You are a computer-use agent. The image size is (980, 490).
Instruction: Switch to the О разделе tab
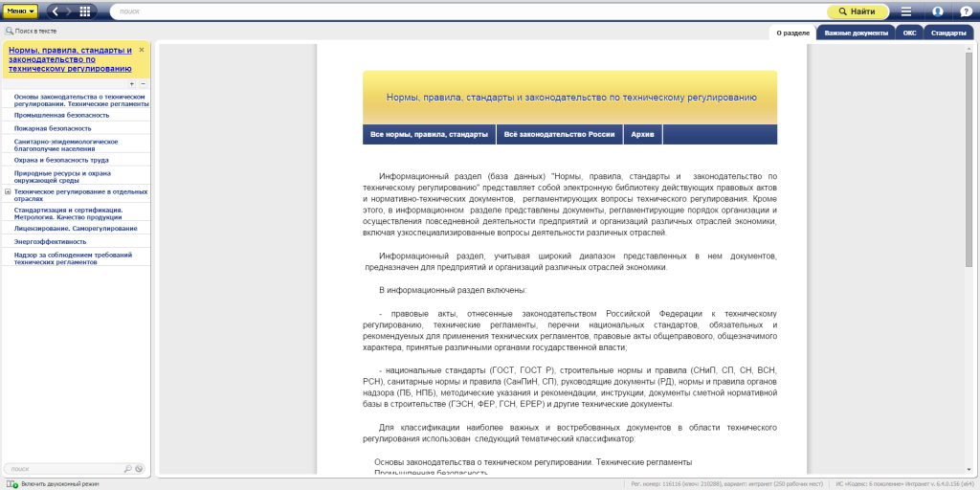click(x=792, y=33)
